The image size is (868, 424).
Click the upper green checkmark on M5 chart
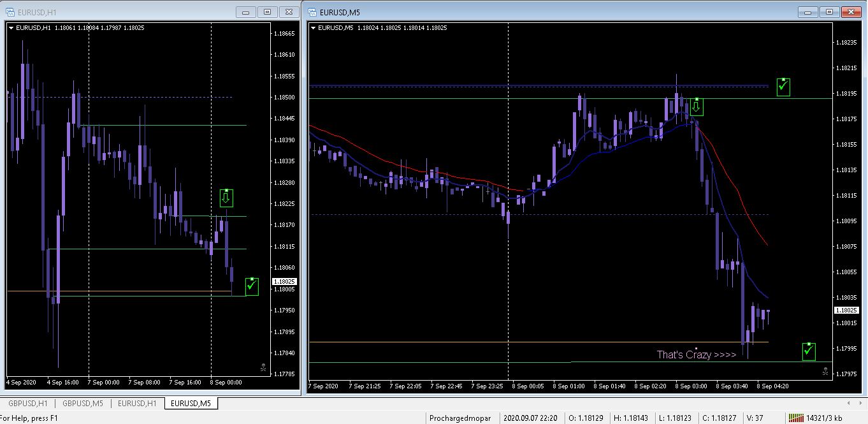[x=783, y=87]
